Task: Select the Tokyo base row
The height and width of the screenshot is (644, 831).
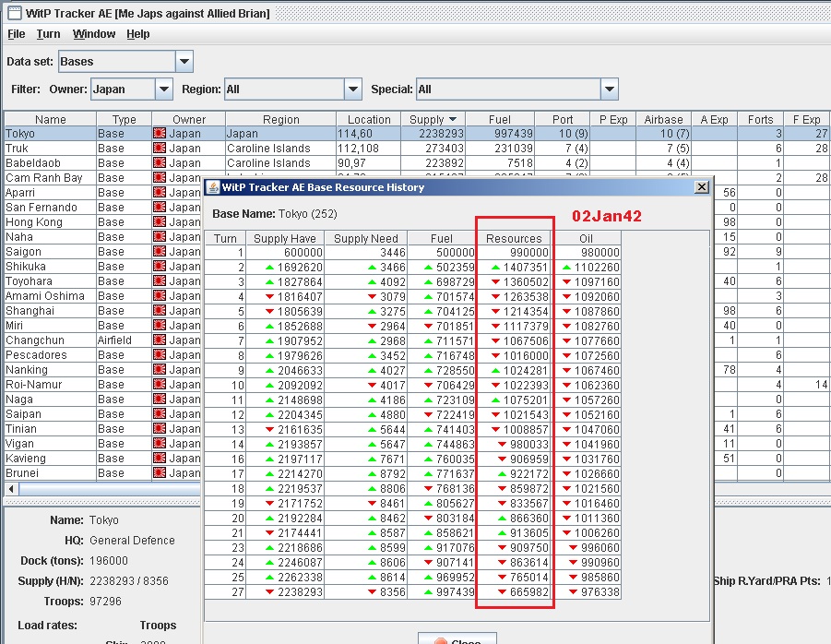Action: point(415,133)
